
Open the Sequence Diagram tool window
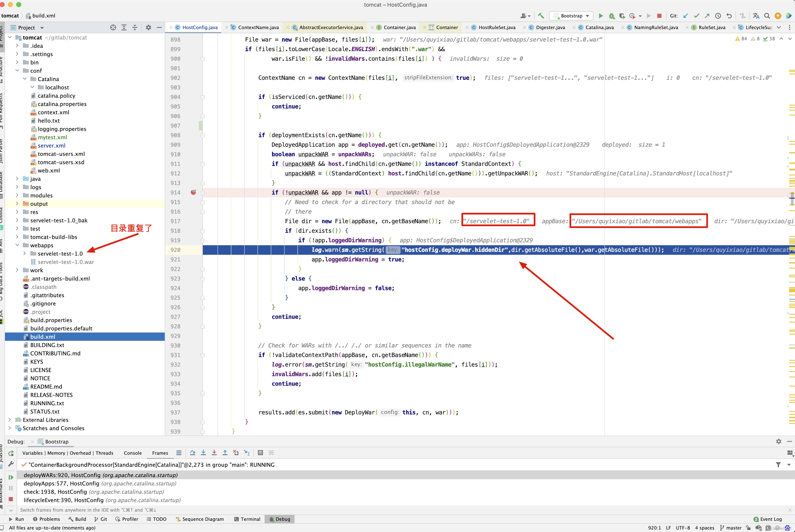[x=199, y=519]
